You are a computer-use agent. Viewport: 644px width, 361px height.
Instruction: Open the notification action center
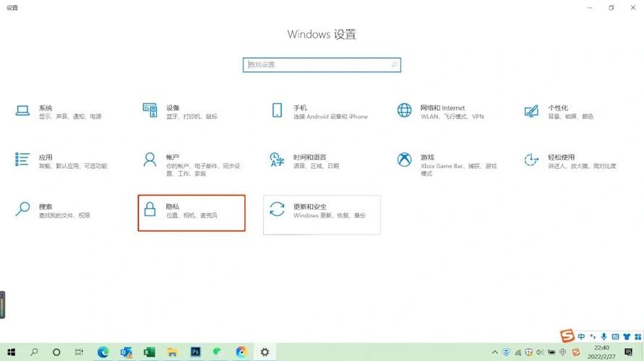(x=628, y=352)
